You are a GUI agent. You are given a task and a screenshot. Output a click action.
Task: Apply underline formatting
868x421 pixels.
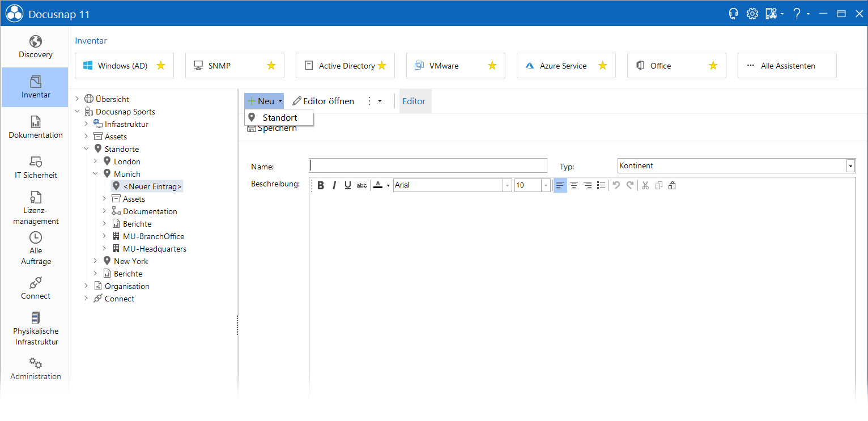348,185
